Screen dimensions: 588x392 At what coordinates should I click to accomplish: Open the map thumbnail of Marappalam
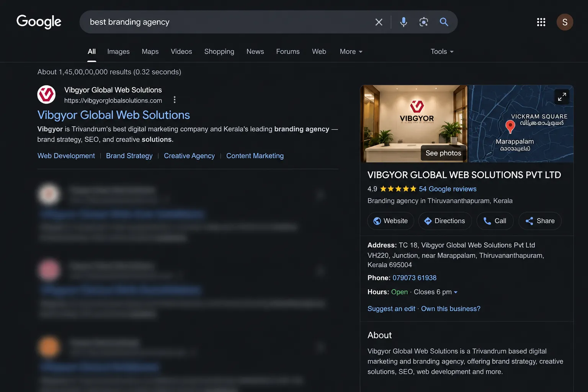pos(521,124)
